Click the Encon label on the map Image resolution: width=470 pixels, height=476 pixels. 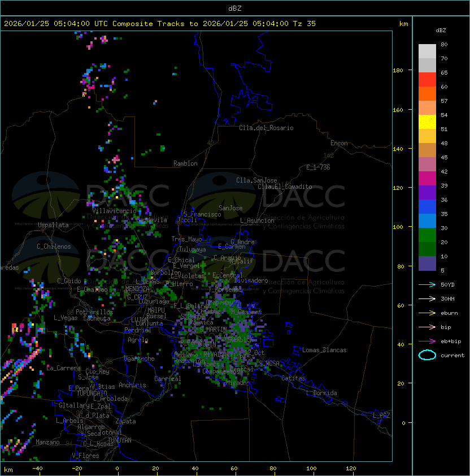(339, 143)
